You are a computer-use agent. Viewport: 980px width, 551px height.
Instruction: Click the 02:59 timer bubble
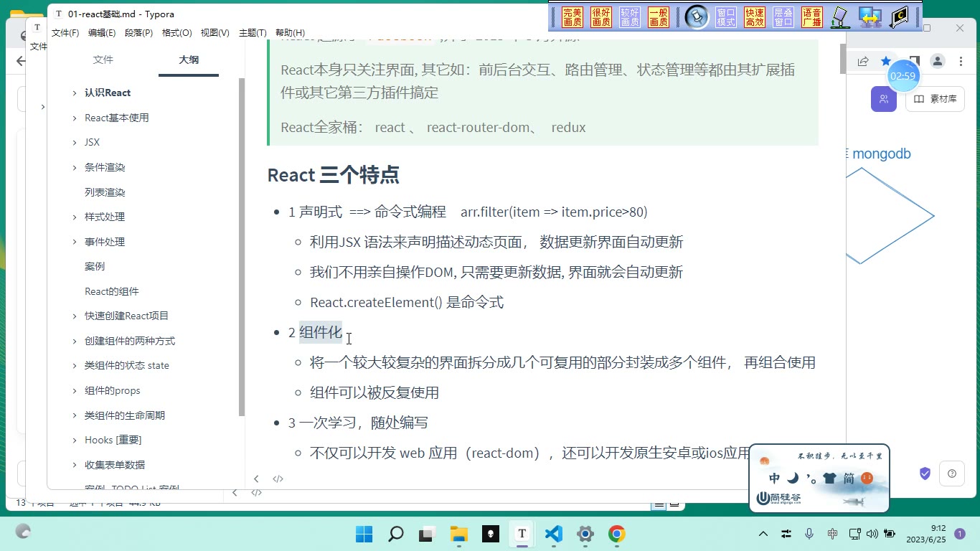click(x=903, y=75)
